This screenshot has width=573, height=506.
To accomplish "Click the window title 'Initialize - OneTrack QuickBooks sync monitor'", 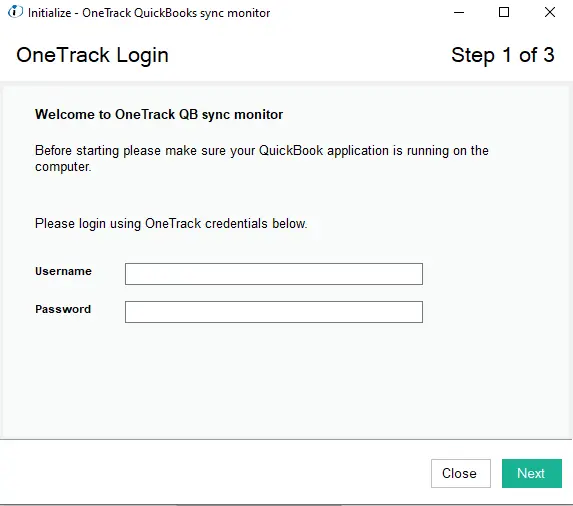I will [x=149, y=13].
